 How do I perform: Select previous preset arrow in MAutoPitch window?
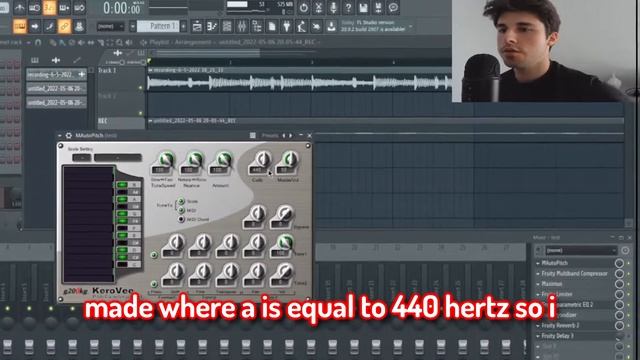pos(284,136)
